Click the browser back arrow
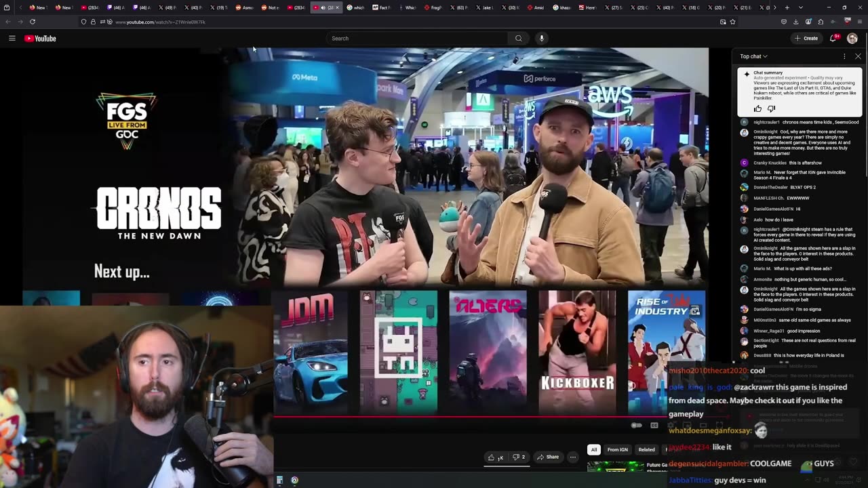The image size is (868, 488). [8, 22]
